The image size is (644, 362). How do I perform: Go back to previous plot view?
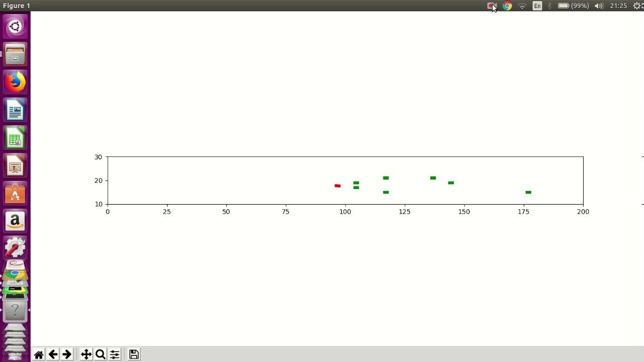tap(53, 354)
